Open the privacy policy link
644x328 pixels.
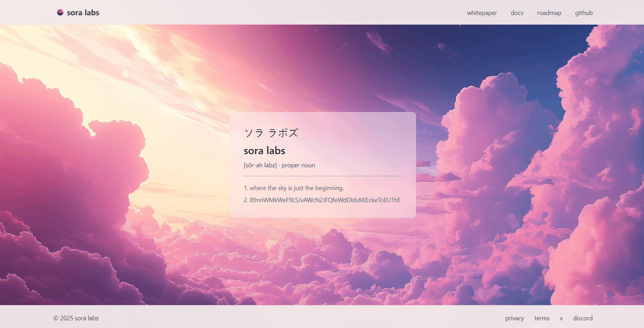(x=515, y=318)
